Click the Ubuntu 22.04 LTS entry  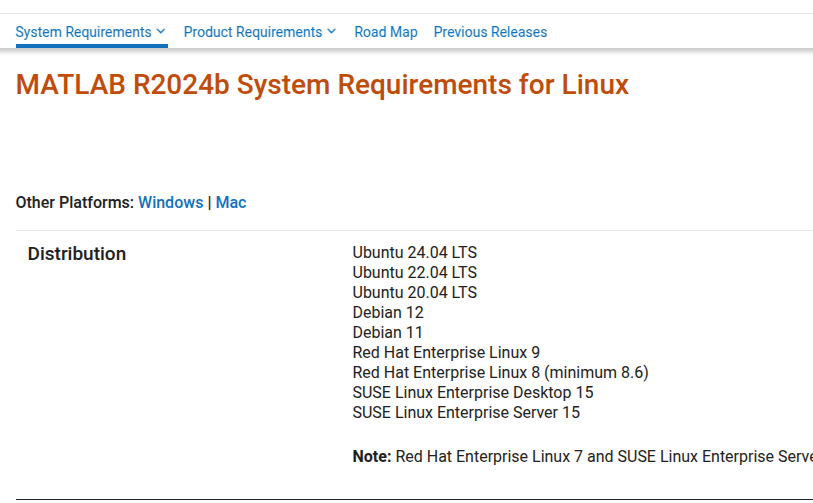[415, 272]
